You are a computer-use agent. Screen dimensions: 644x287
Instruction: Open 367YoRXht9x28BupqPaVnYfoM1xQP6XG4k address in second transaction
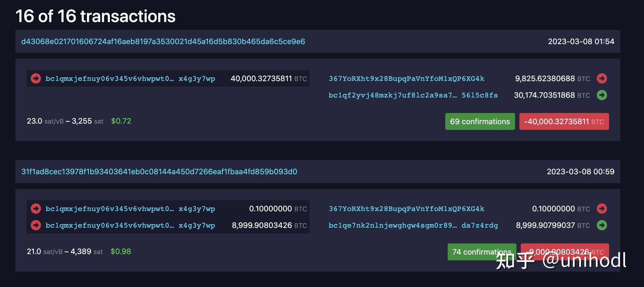coord(407,209)
